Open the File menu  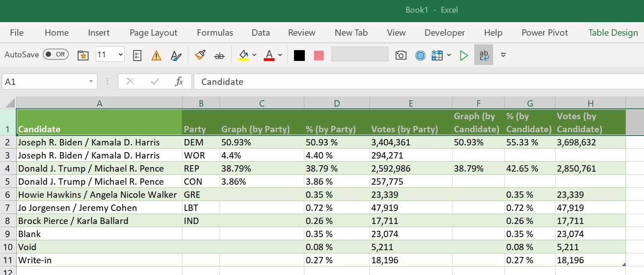click(x=17, y=33)
